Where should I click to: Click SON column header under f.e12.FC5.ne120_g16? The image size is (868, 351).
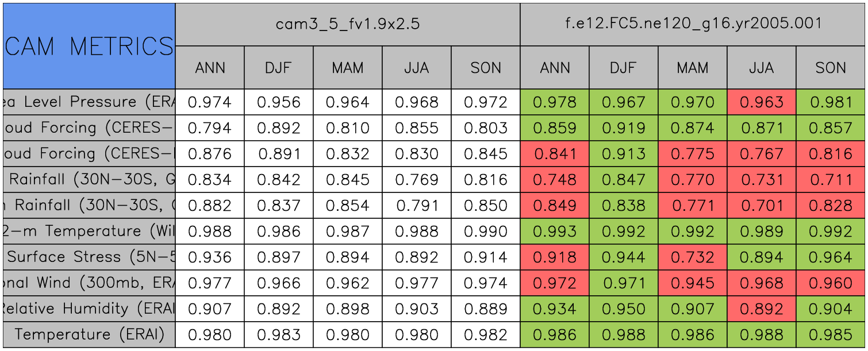pos(831,68)
